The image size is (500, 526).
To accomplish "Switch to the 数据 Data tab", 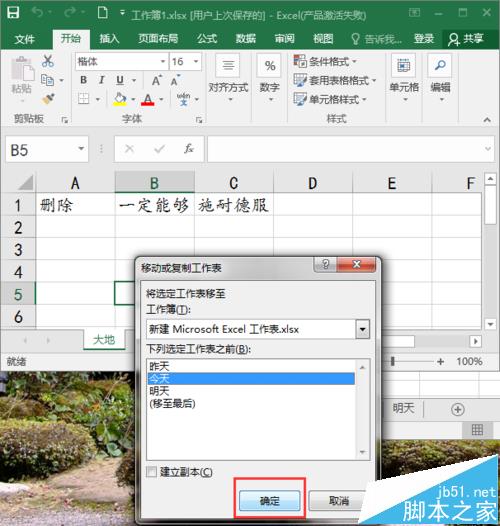I will click(246, 39).
